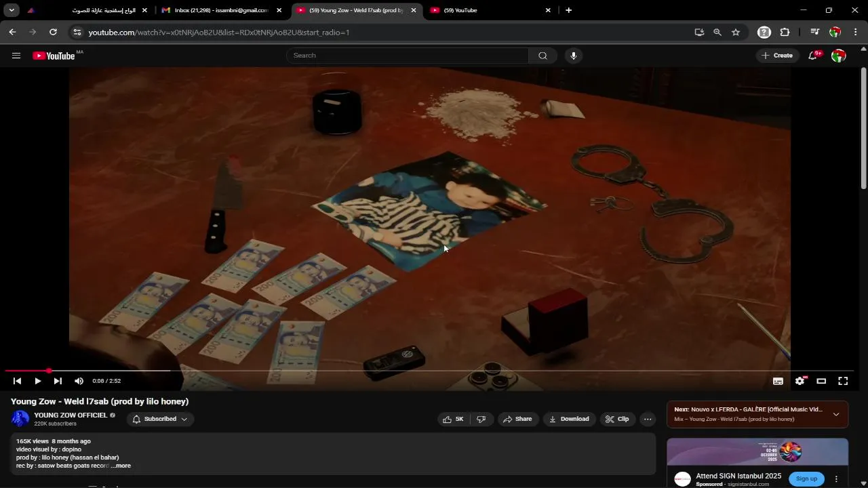Reload the current page
868x488 pixels.
coord(53,32)
